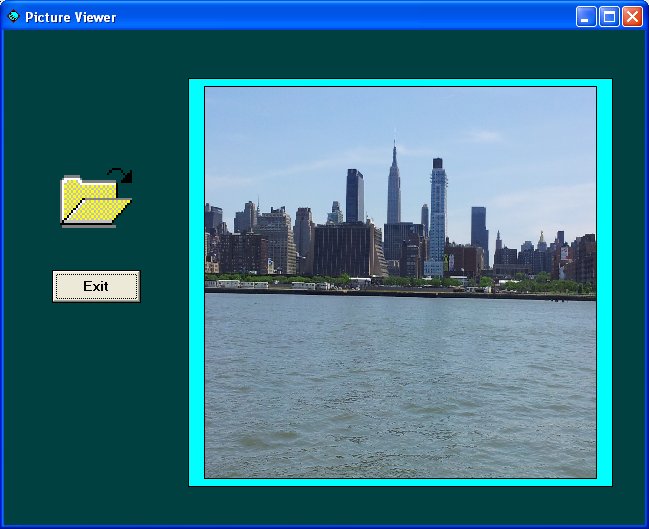Close the Picture Viewer window
Image resolution: width=649 pixels, height=529 pixels.
point(632,17)
